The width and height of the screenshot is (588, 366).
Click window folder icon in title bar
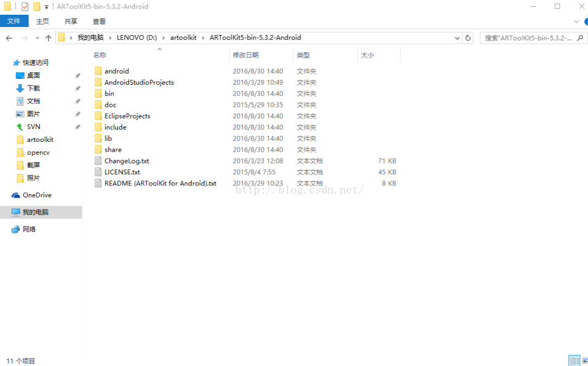7,6
